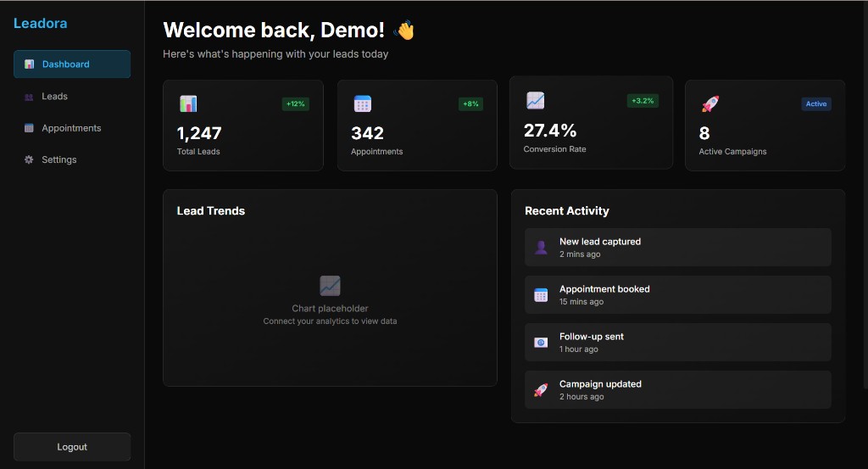Click the Lead Trends heading

[211, 211]
